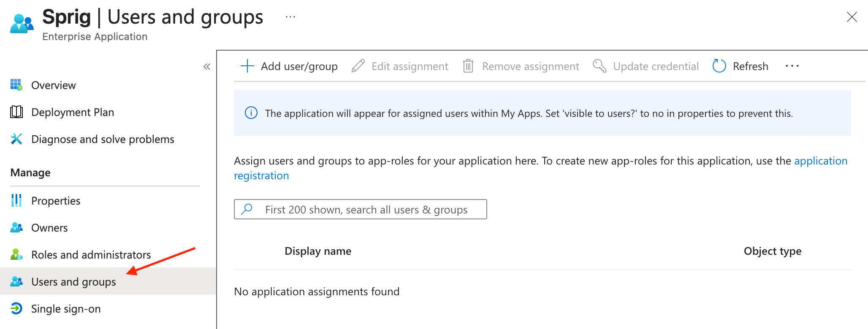
Task: Follow the application registration link
Action: [x=821, y=161]
